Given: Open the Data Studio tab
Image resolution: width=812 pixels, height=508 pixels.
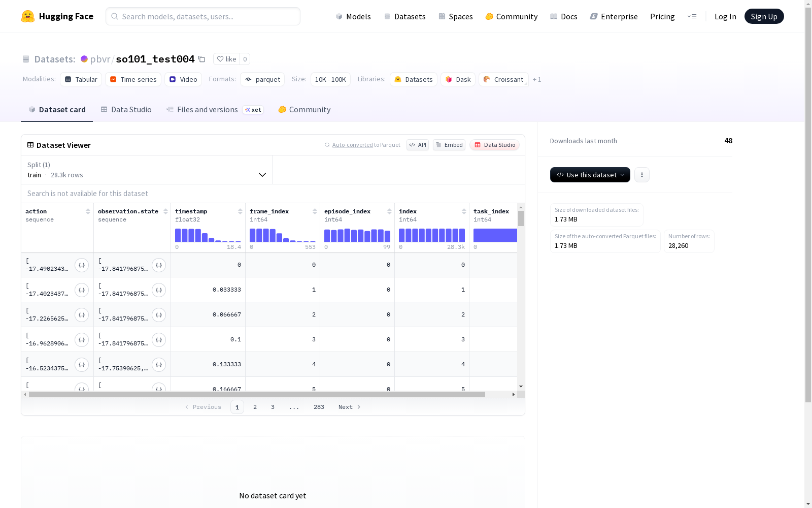Looking at the screenshot, I should pyautogui.click(x=126, y=110).
